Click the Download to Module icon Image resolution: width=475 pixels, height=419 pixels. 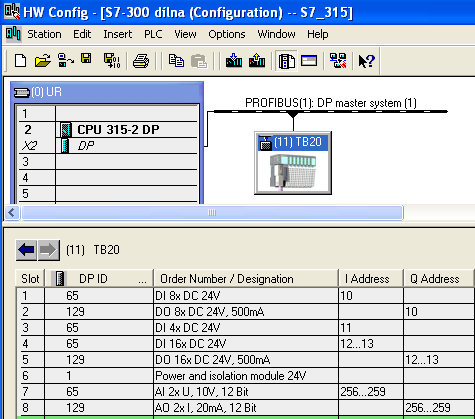coord(234,60)
